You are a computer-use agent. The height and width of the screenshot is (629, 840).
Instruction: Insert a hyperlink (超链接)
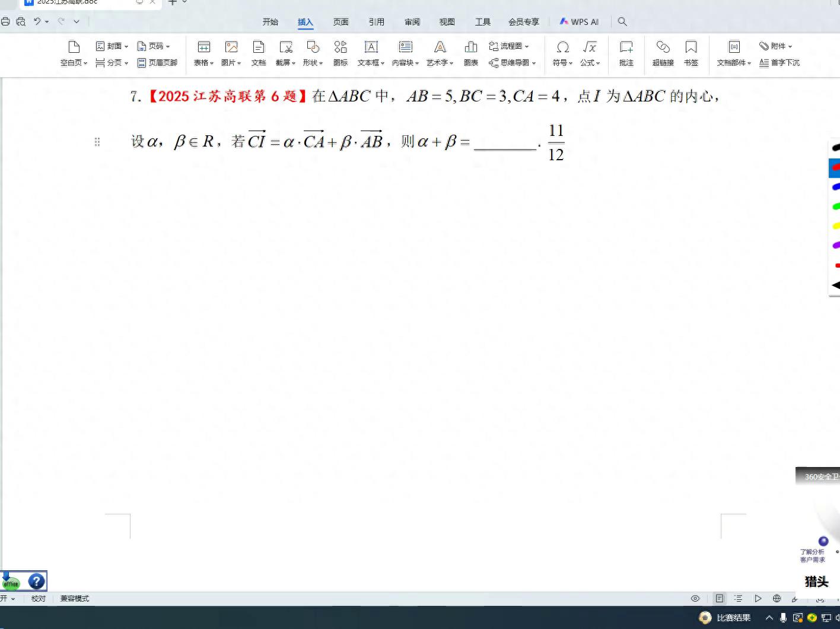click(x=663, y=52)
